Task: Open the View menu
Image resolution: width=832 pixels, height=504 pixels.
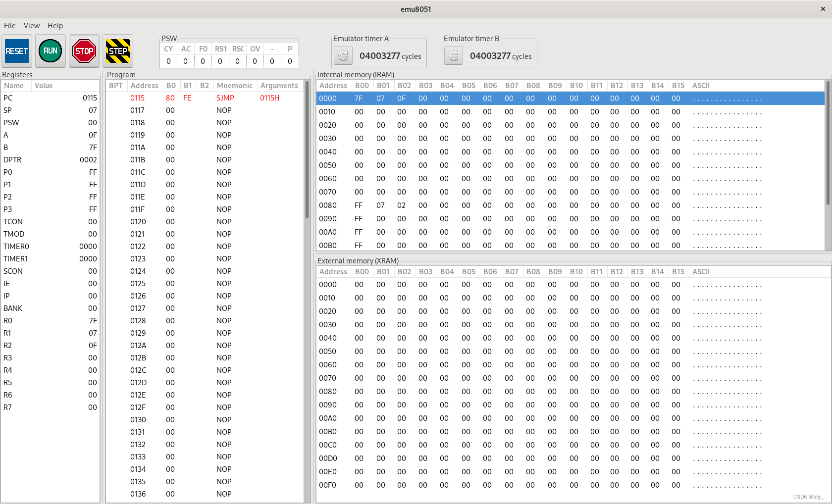Action: click(x=32, y=26)
